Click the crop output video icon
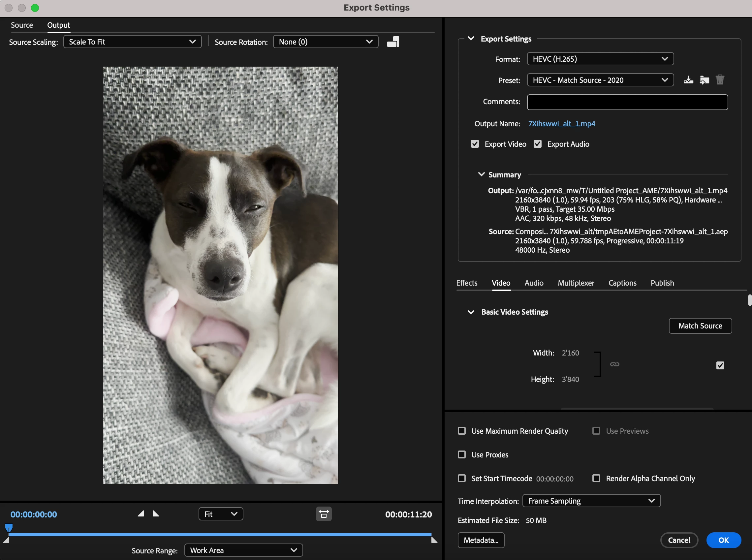Image resolution: width=752 pixels, height=560 pixels. [393, 42]
